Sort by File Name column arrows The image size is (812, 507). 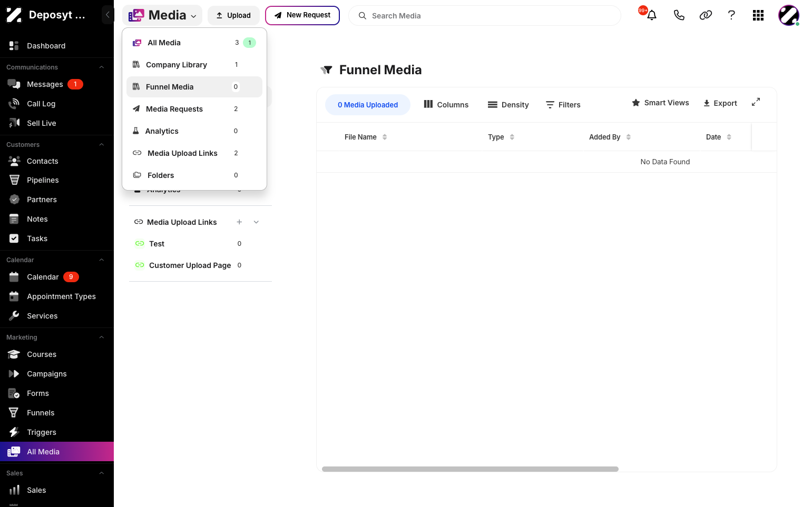click(385, 137)
